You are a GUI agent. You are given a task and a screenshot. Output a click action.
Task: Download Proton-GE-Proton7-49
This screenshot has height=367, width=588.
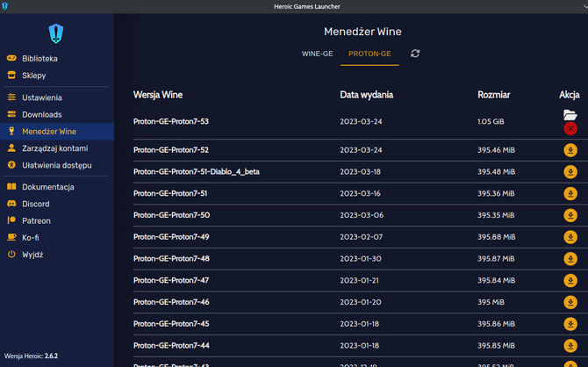[x=570, y=237]
